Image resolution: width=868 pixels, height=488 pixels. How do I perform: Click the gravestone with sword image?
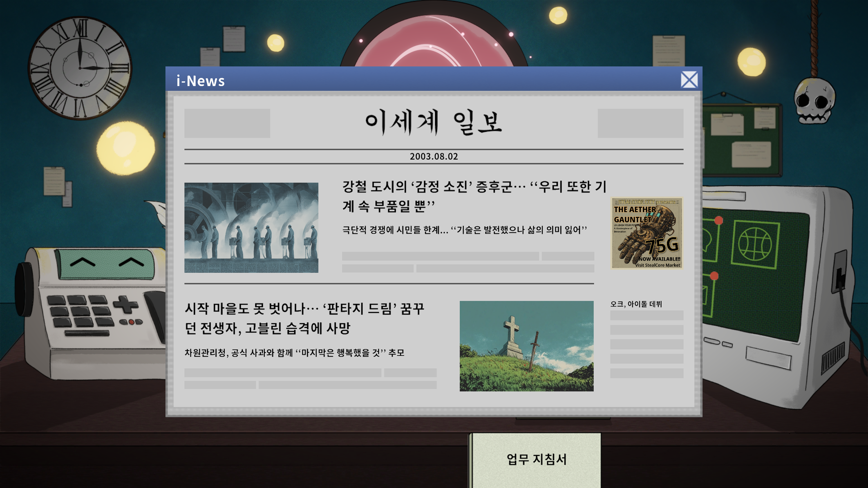tap(526, 346)
